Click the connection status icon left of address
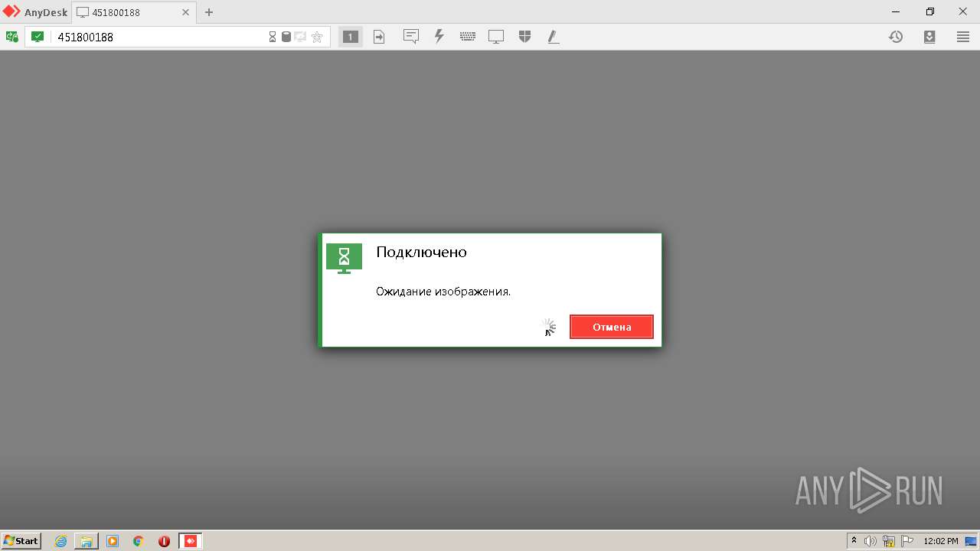 coord(12,37)
